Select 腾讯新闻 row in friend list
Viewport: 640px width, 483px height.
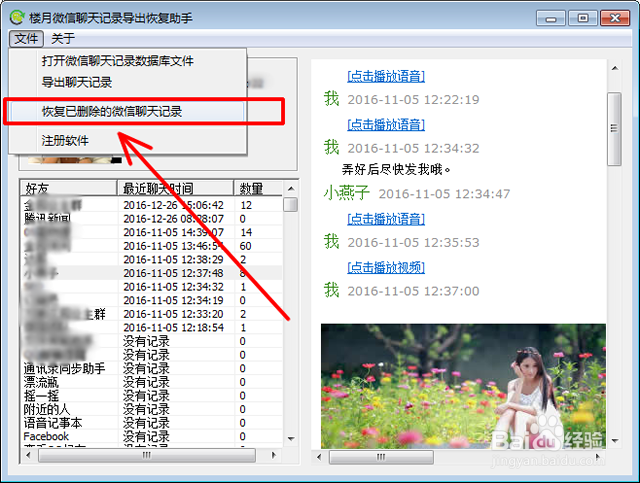point(151,219)
